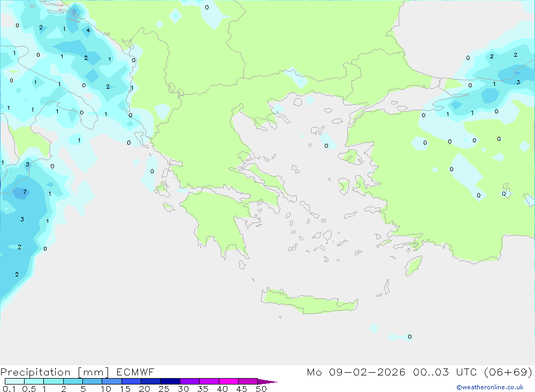535x392 pixels.
Task: Click the legend scale label '35'
Action: pyautogui.click(x=203, y=389)
